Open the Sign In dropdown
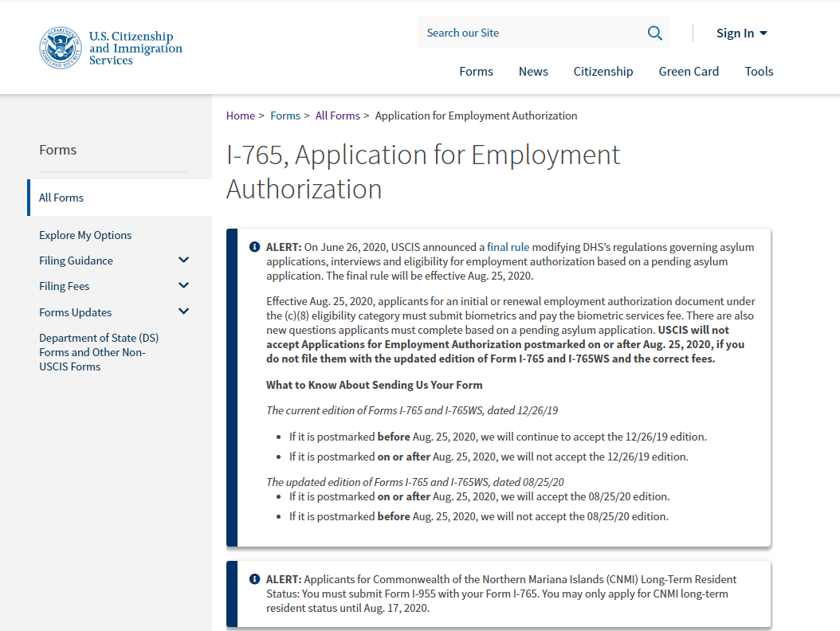Viewport: 840px width, 631px height. 741,33
